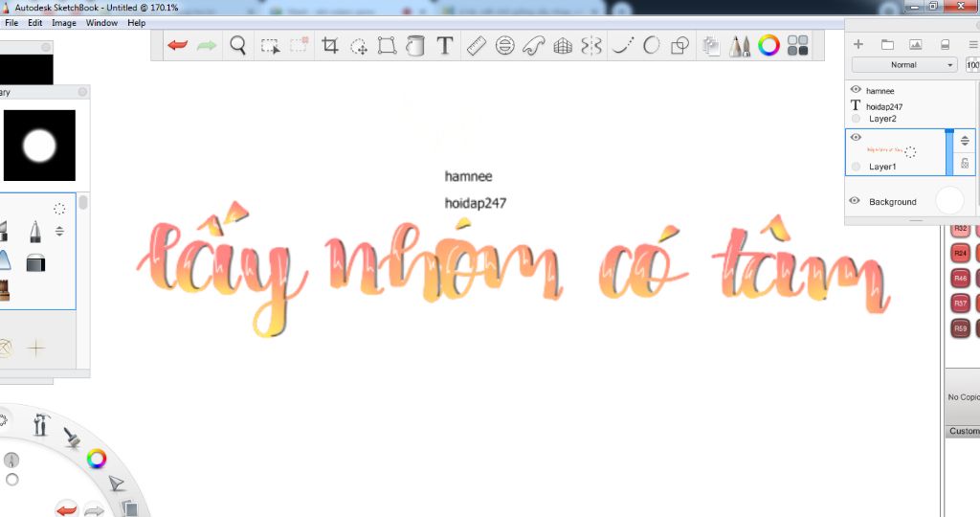Click the brush library dotted circle option
Screen dimensions: 980x517
pyautogui.click(x=59, y=208)
